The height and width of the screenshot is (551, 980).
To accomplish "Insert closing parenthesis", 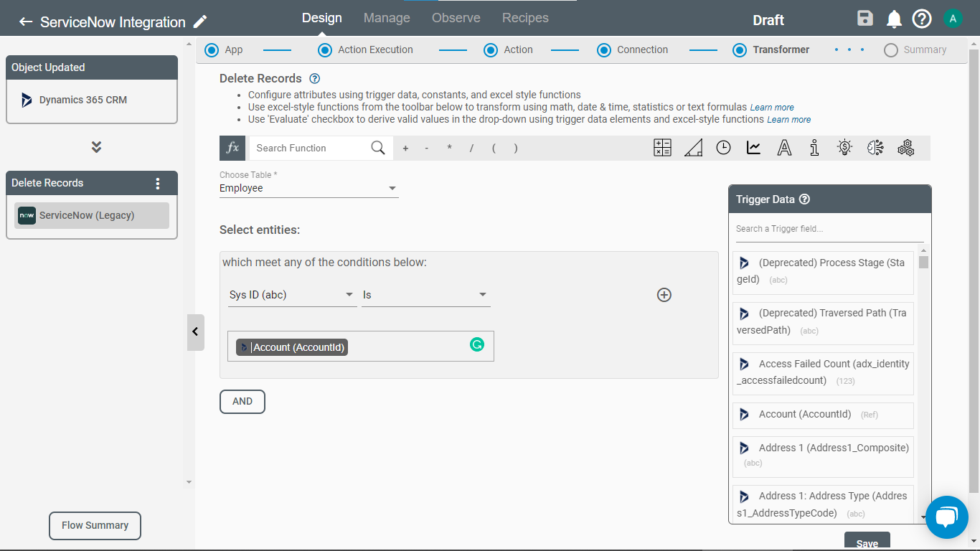I will (516, 149).
